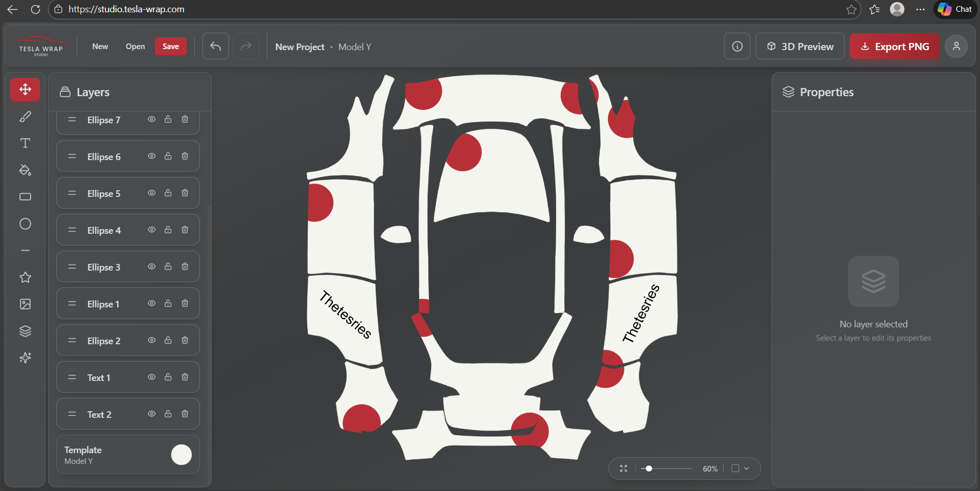980x491 pixels.
Task: Open browser Settings and more menu
Action: [x=920, y=9]
